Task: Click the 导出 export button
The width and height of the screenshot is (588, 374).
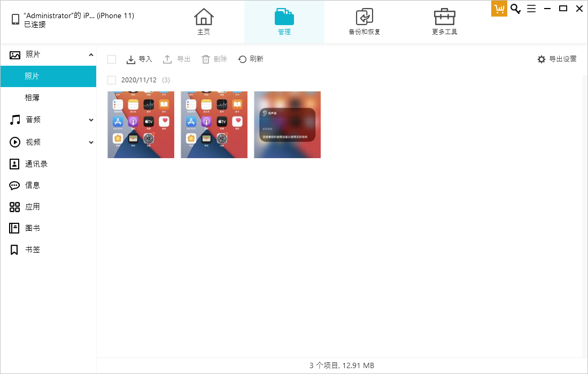Action: 176,59
